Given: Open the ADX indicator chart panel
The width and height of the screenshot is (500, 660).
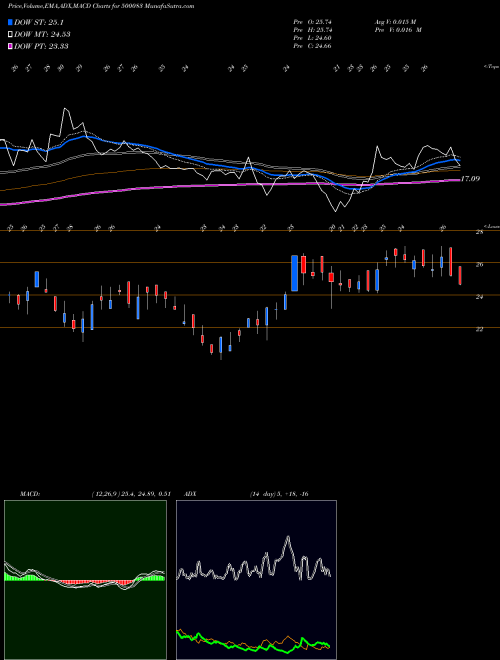Looking at the screenshot, I should click(256, 580).
